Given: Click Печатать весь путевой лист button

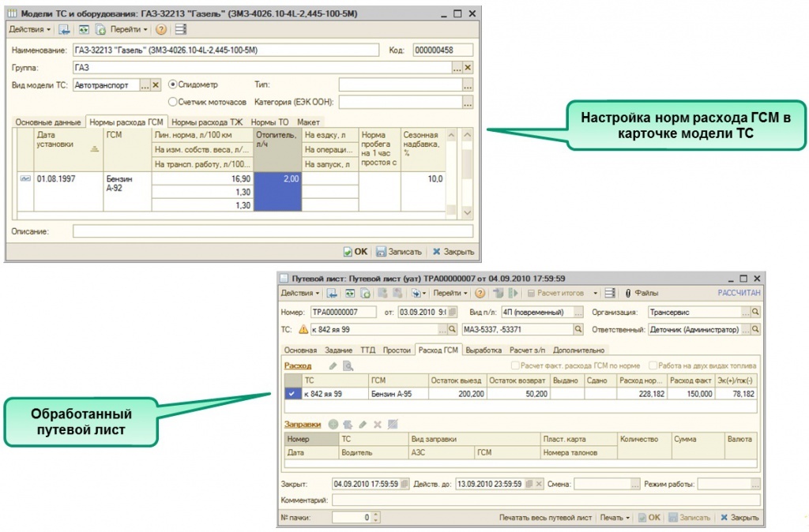Looking at the screenshot, I should (545, 518).
